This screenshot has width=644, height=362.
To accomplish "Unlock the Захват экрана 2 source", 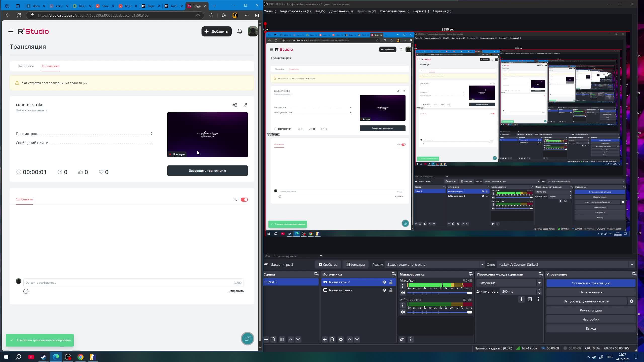I will point(391,290).
